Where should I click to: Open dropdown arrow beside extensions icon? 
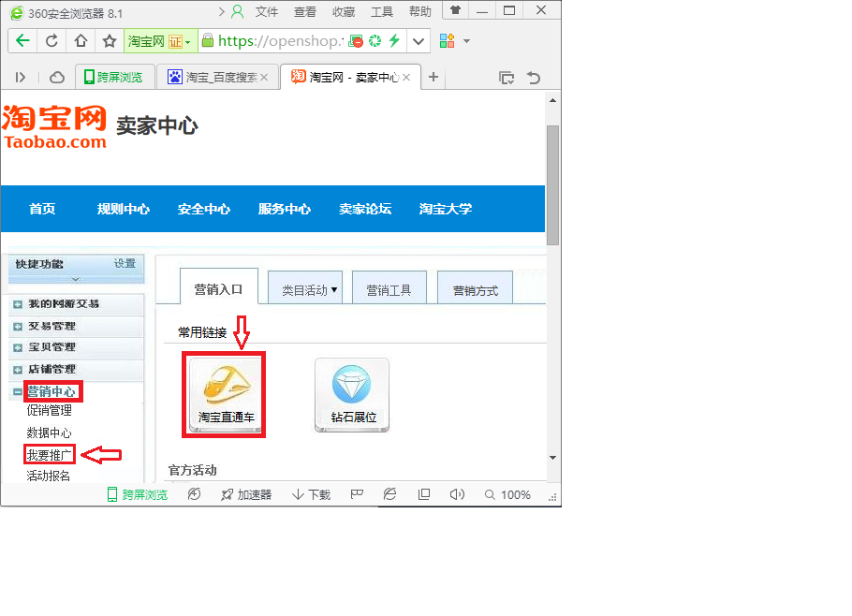click(x=466, y=41)
